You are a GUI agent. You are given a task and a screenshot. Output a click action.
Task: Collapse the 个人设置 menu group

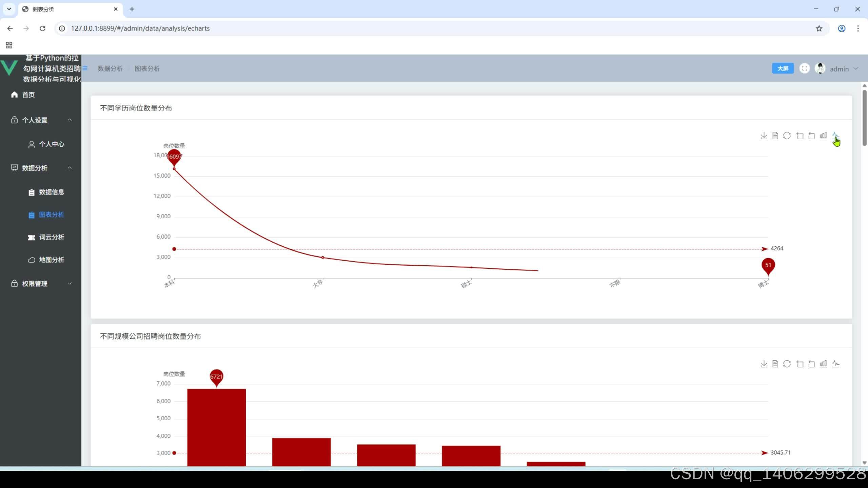41,120
